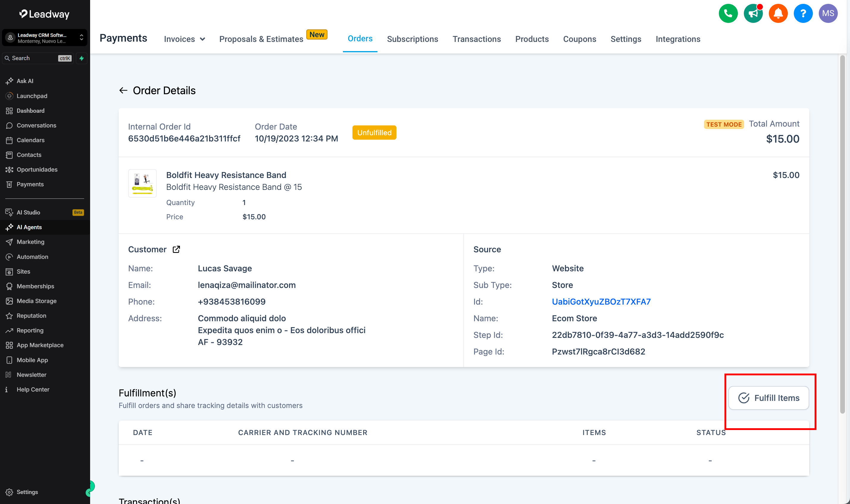Click the sidebar Search field
Image resolution: width=850 pixels, height=504 pixels.
(37, 58)
